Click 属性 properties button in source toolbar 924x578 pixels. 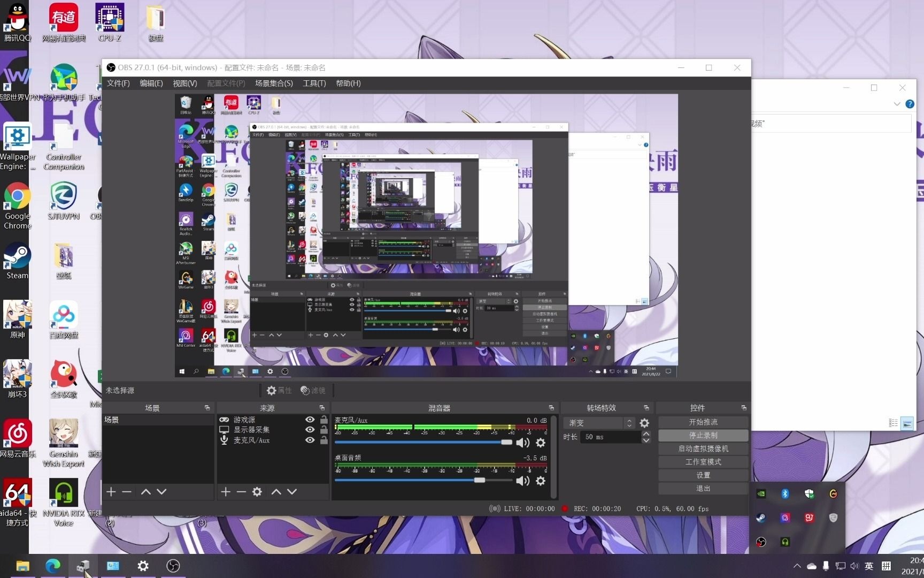279,391
